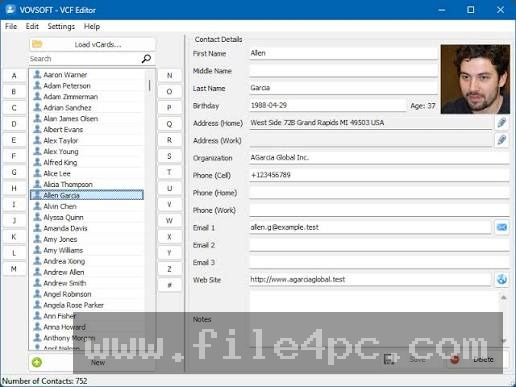Select contact Alex Young
516x387 pixels.
pos(87,151)
